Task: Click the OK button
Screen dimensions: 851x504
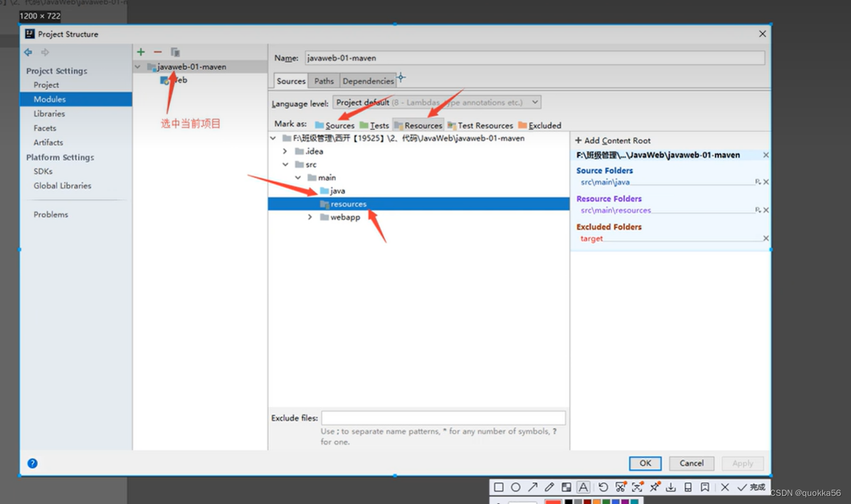Action: tap(645, 463)
